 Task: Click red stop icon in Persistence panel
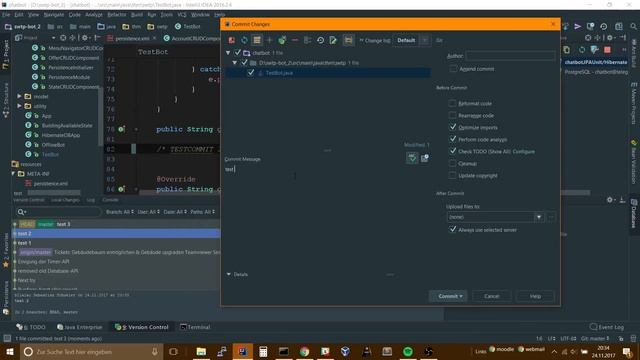(607, 50)
